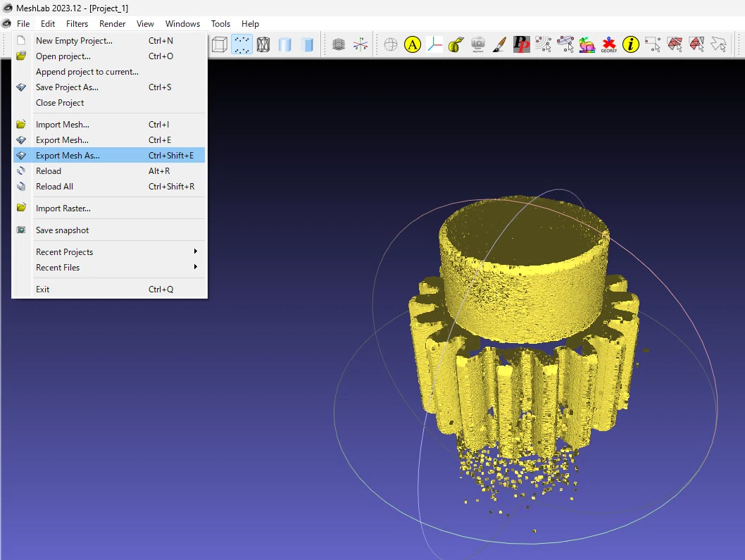Show the Layer Dialog stack icon
This screenshot has height=560, width=745.
point(338,44)
